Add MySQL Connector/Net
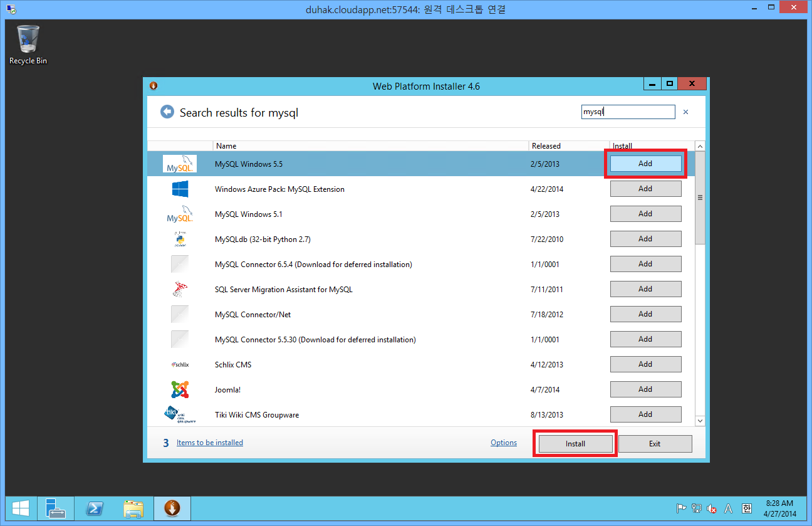 click(x=645, y=314)
